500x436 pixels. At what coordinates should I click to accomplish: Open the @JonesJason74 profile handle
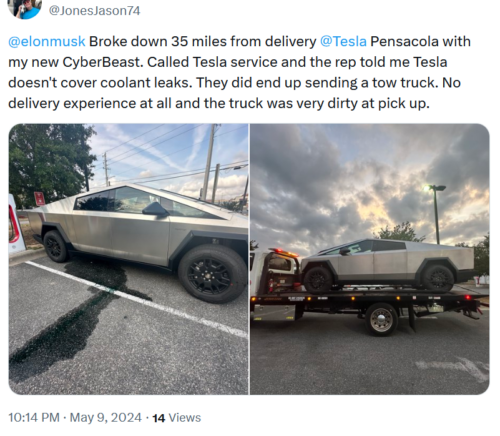94,11
